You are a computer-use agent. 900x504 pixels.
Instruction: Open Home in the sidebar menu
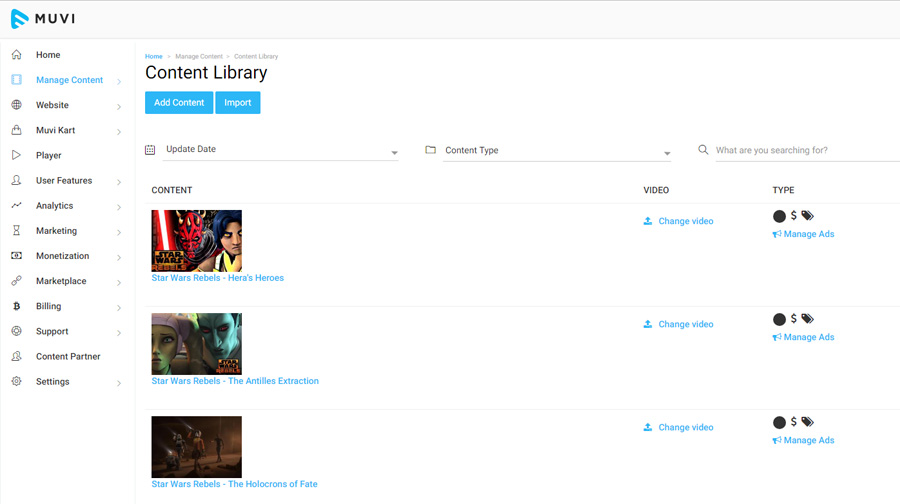pos(48,55)
